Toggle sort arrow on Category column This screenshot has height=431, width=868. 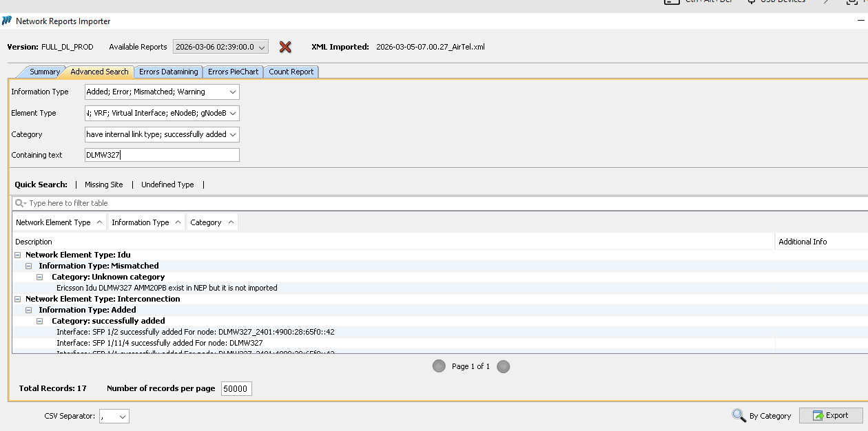(231, 222)
